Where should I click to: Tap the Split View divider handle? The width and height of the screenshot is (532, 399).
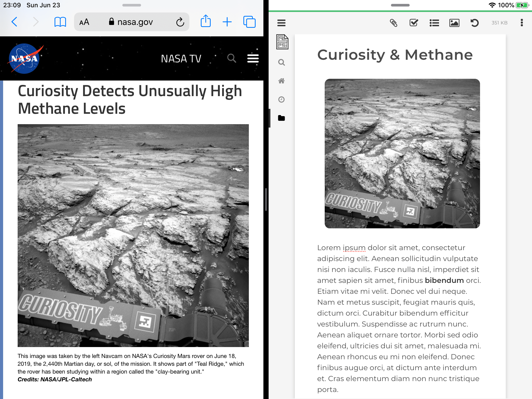click(266, 199)
